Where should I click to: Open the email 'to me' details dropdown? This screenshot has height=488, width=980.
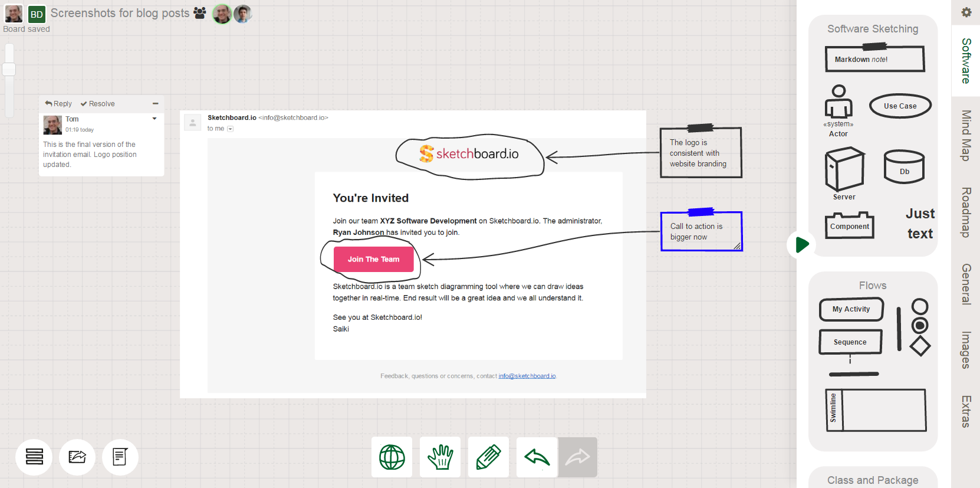[x=231, y=129]
